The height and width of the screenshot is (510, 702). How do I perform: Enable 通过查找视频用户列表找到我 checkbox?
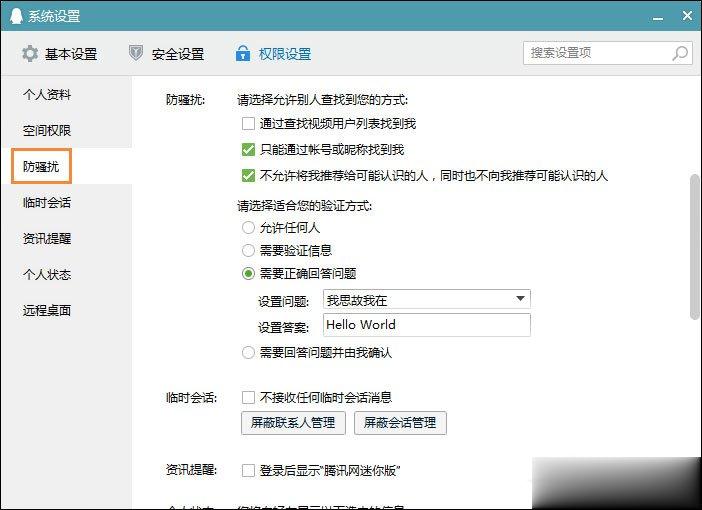click(x=248, y=123)
